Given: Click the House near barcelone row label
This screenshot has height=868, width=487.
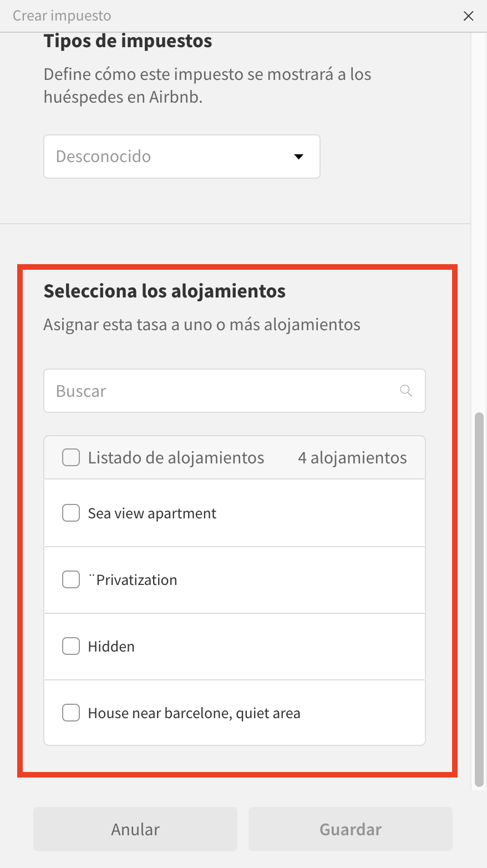Looking at the screenshot, I should (194, 713).
